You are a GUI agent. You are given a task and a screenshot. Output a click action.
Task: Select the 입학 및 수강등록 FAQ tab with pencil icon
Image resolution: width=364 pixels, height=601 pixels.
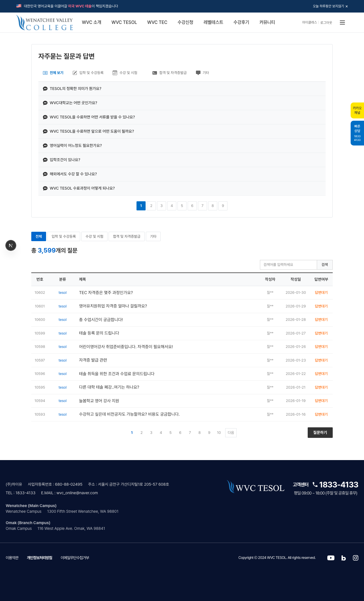(x=88, y=73)
